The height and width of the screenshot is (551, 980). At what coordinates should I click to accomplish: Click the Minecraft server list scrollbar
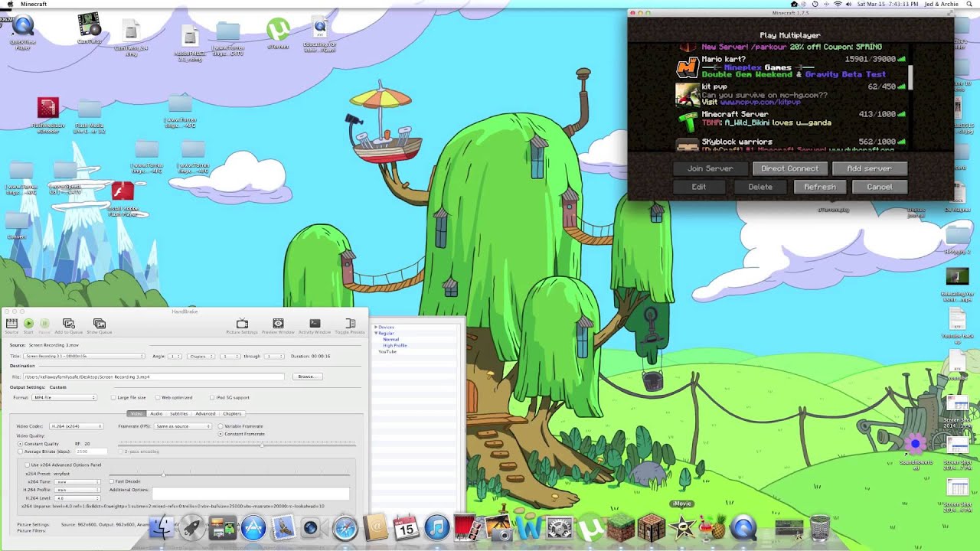tap(910, 77)
